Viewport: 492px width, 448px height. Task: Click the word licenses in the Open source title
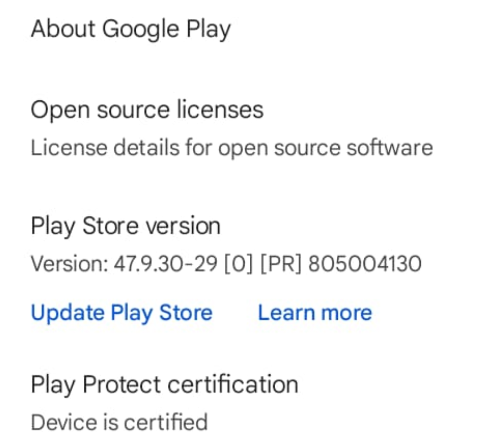point(220,110)
